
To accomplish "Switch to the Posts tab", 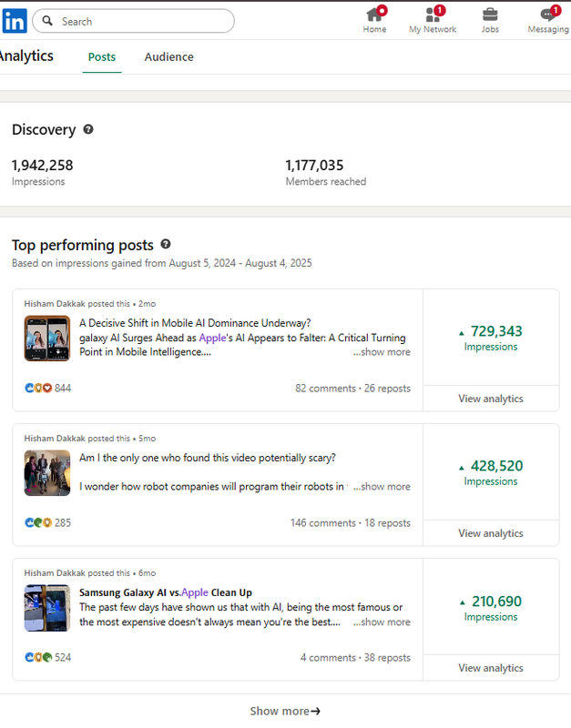I will [x=102, y=57].
